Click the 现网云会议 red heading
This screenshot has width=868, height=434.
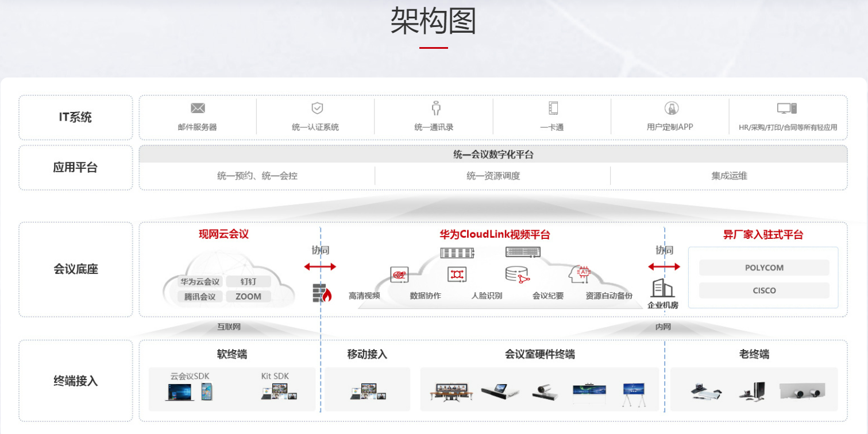[223, 234]
